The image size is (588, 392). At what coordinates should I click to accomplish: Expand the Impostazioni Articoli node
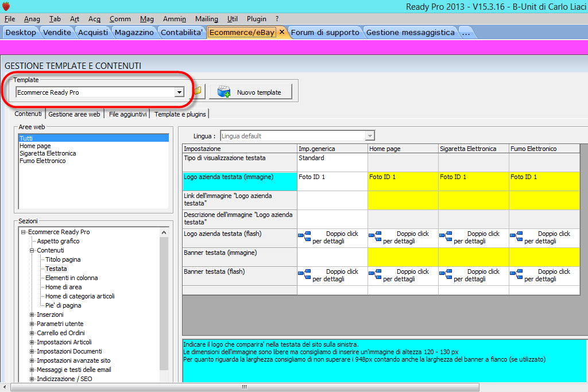coord(32,343)
